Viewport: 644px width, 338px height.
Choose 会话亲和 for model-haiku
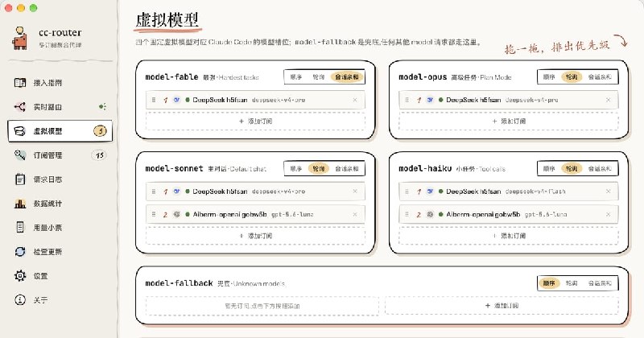tap(600, 169)
